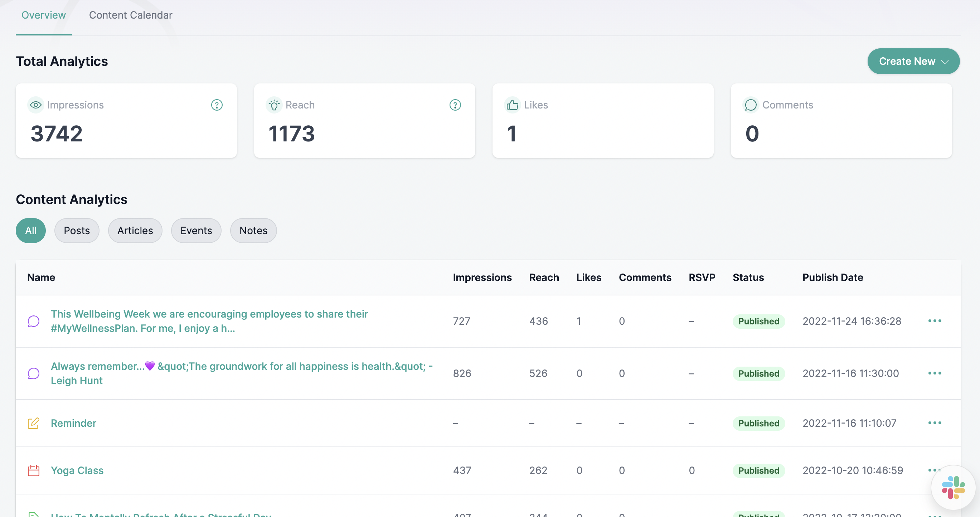Viewport: 980px width, 517px height.
Task: Open the Always remember Leigh Hunt post link
Action: [x=242, y=373]
